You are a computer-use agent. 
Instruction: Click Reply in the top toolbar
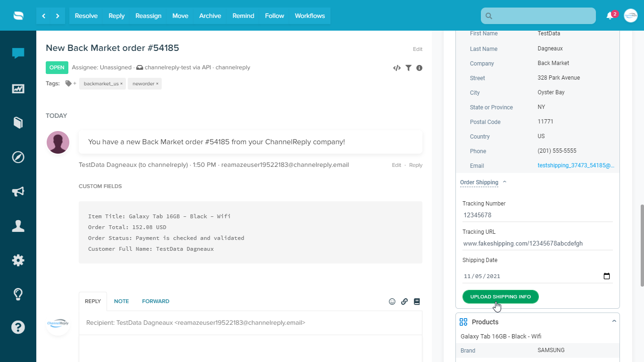coord(116,16)
